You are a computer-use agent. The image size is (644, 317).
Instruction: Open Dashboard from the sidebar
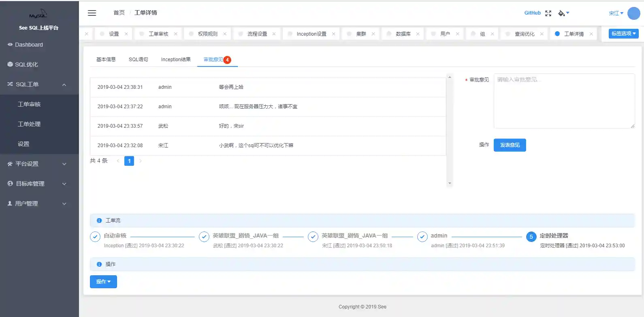pyautogui.click(x=29, y=45)
